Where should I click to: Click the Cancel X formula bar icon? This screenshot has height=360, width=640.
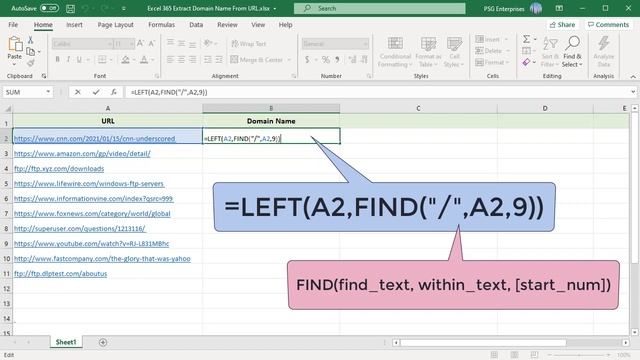[78, 92]
